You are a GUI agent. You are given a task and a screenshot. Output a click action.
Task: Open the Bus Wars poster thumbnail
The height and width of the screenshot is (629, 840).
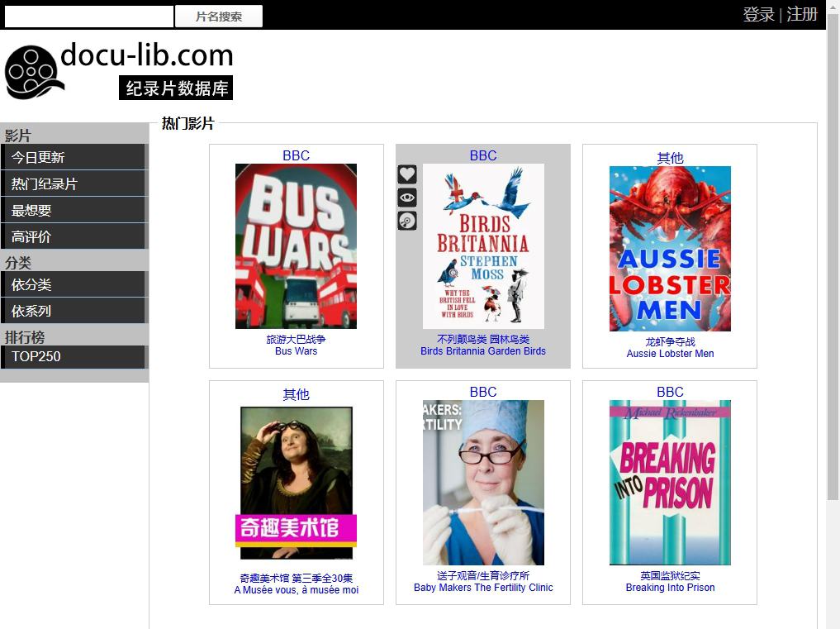(x=296, y=246)
